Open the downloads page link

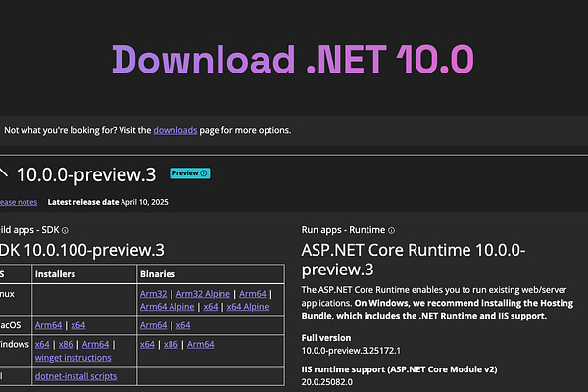tap(175, 130)
